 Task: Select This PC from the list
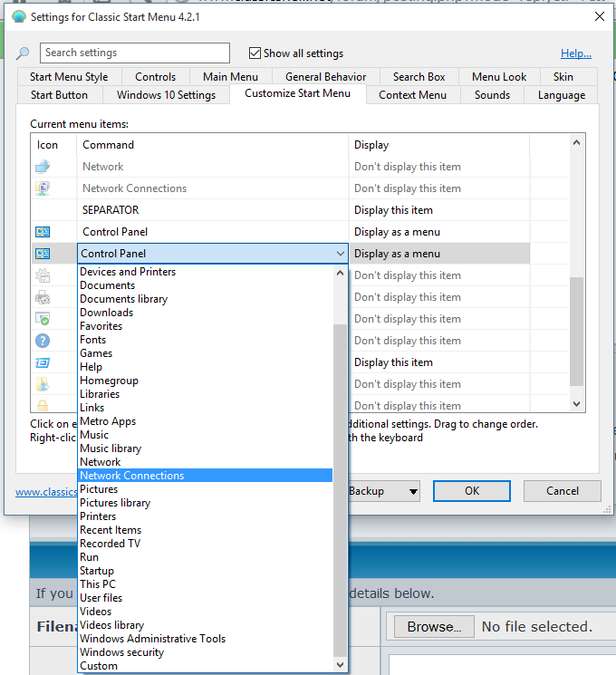pos(98,584)
